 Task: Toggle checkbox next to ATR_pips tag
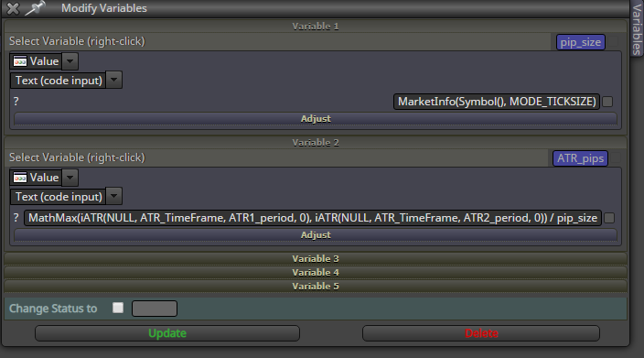click(x=616, y=157)
